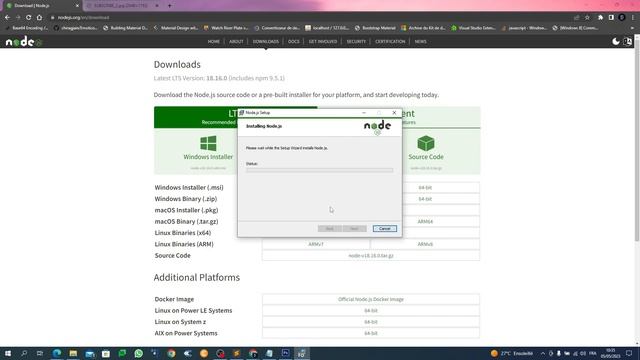Open the Chrome side panel icon
This screenshot has width=640, height=360.
click(611, 18)
